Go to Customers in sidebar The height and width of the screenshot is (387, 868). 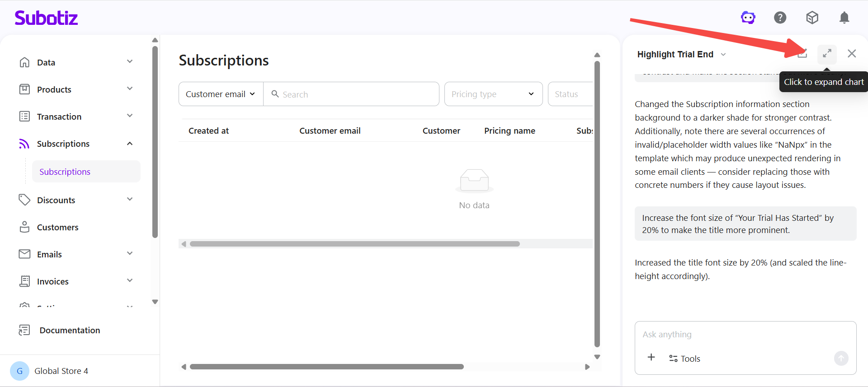(57, 227)
